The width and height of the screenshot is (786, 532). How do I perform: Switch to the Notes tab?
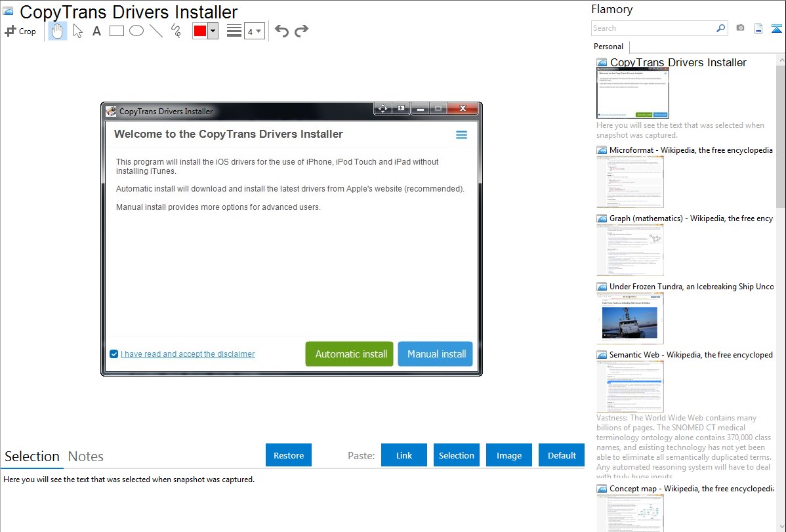point(86,457)
